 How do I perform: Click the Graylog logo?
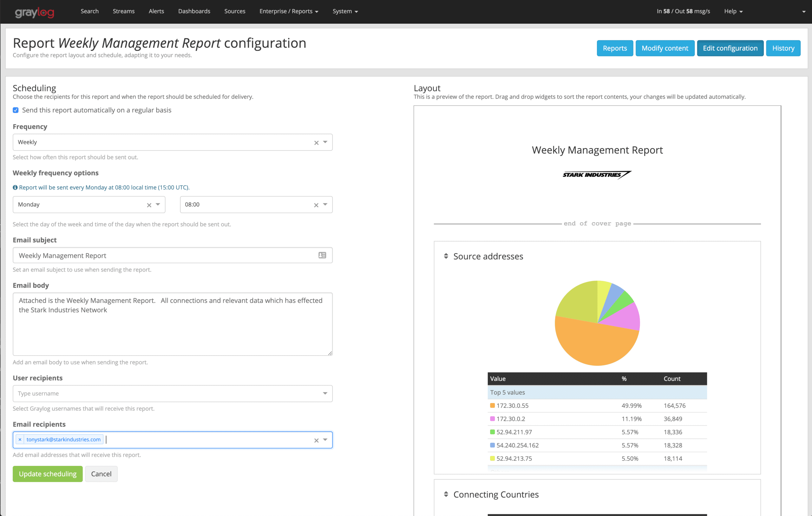(x=34, y=12)
